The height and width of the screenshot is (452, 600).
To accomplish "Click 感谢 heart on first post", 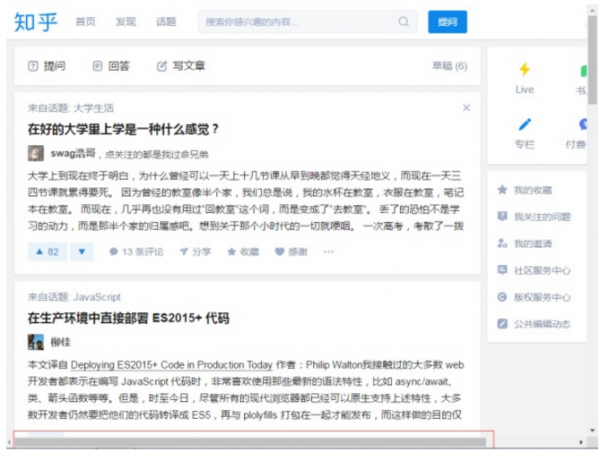I will [x=291, y=252].
